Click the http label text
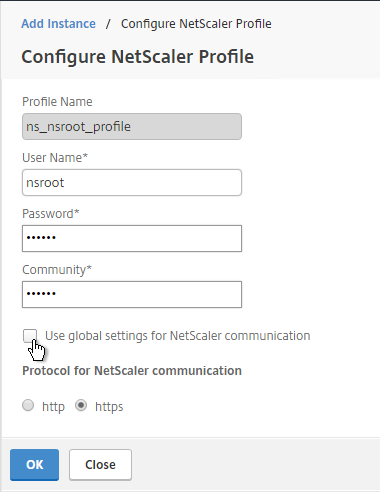This screenshot has height=492, width=380. coord(53,407)
